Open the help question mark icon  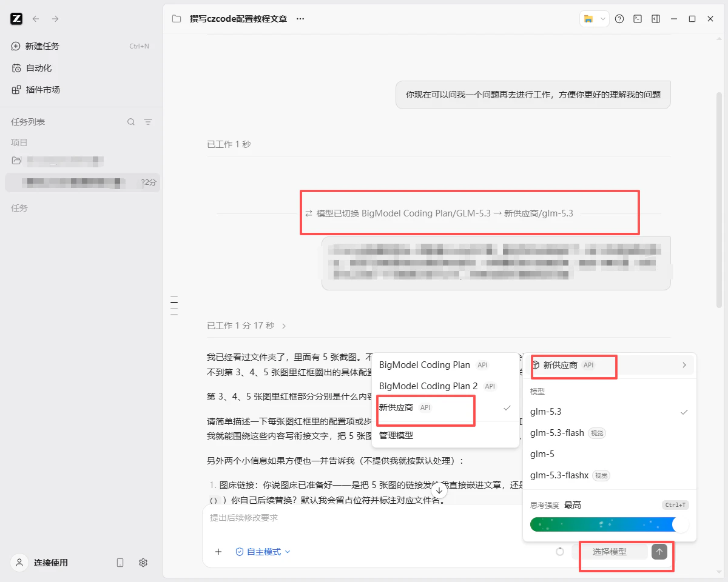[619, 19]
